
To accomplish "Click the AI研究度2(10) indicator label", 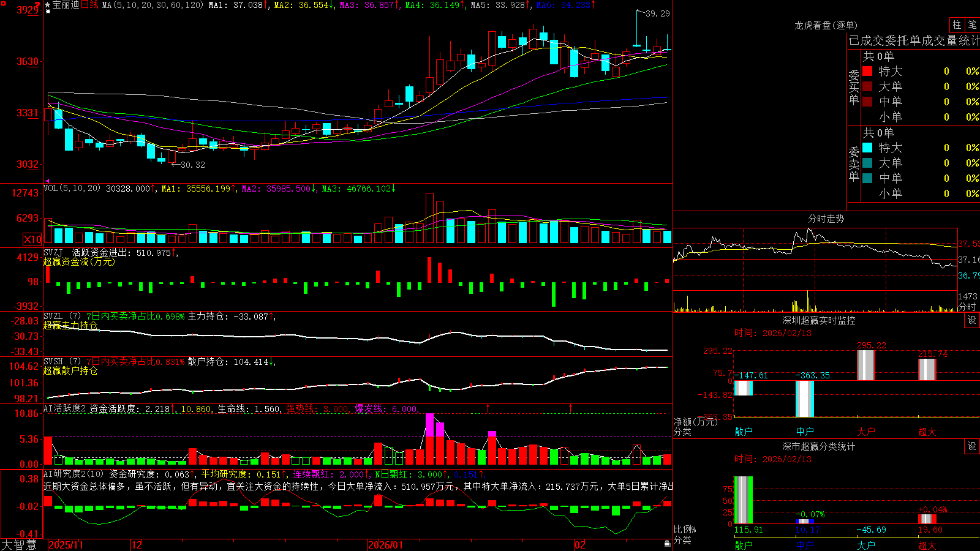I will 73,474.
